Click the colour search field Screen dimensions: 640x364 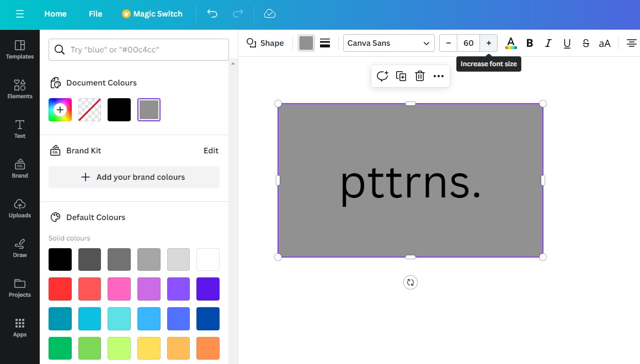(x=138, y=50)
